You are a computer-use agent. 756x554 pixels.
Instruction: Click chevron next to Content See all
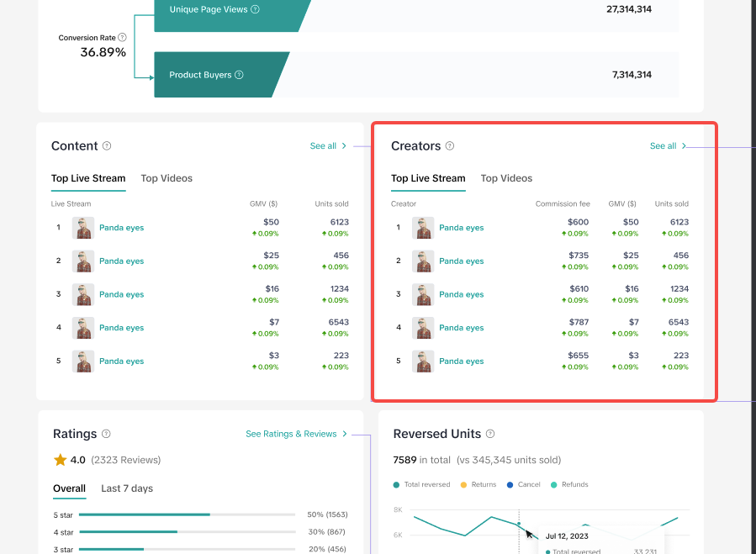pos(345,146)
